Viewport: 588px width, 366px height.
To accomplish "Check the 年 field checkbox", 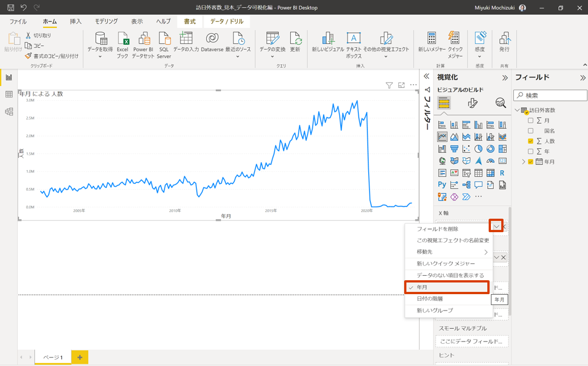I will (530, 151).
